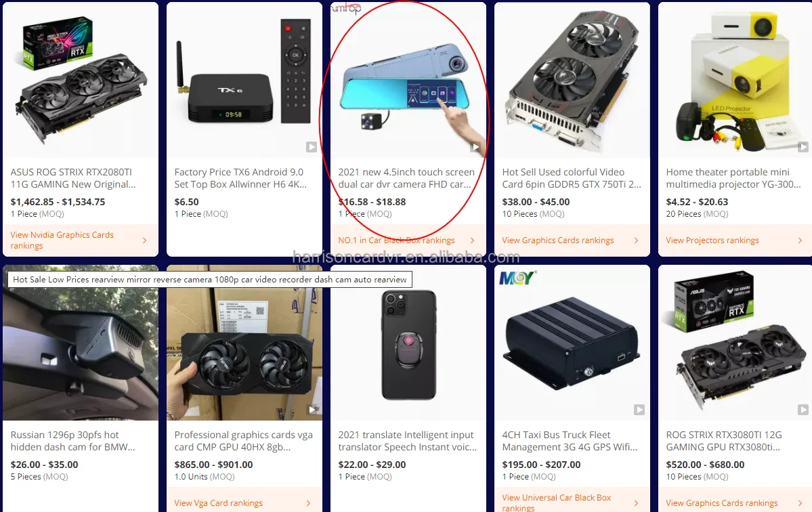
Task: Open the chevron beside Nvidia Graphics Cards rankings
Action: [144, 240]
